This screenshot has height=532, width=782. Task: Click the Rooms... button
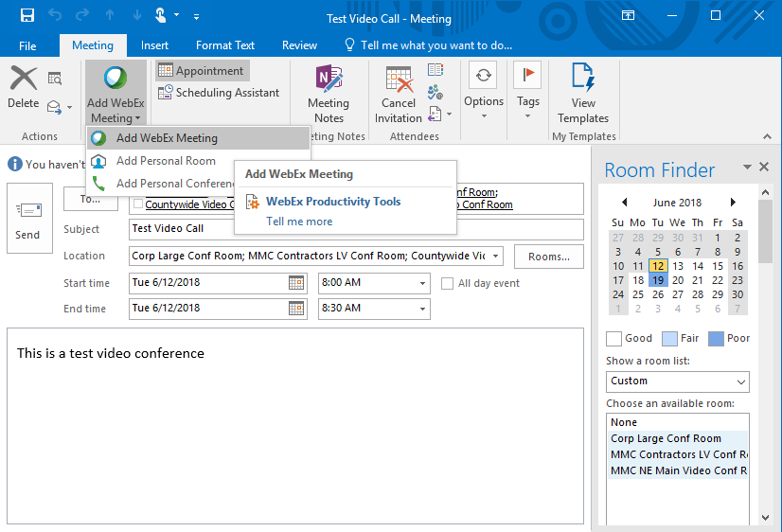coord(548,257)
